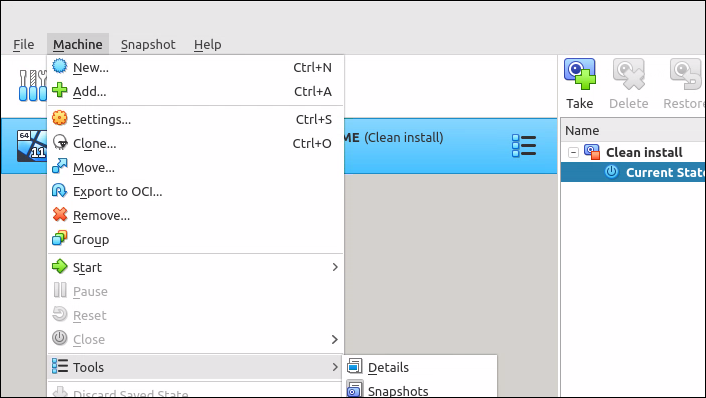Choose Add... menu entry
This screenshot has width=706, height=398.
tap(195, 91)
